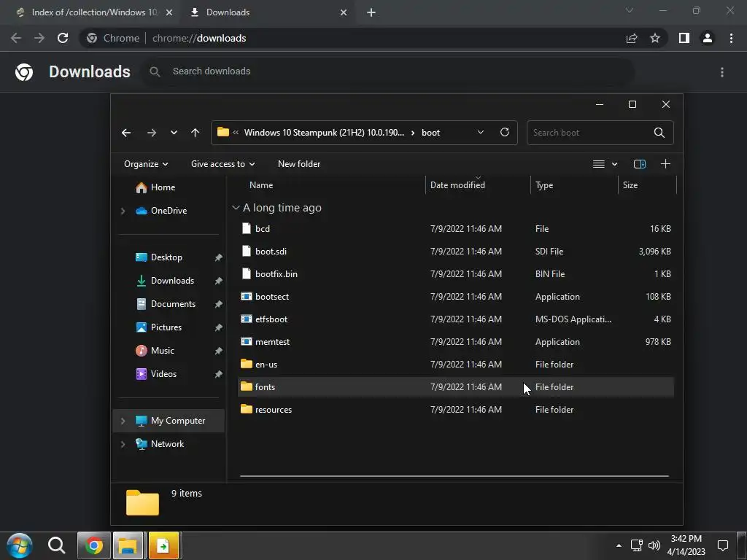Unpin Desktop using its pin icon
Image resolution: width=747 pixels, height=560 pixels.
(x=218, y=257)
